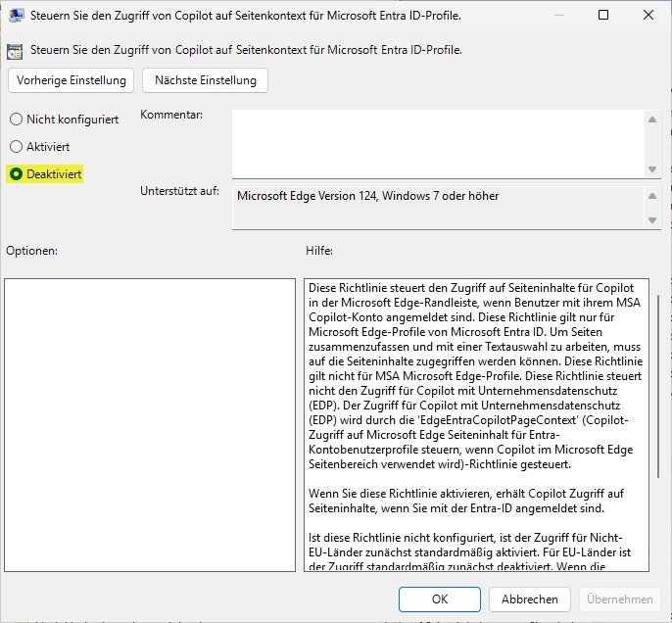
Task: Click the title bar application icon
Action: pos(17,16)
